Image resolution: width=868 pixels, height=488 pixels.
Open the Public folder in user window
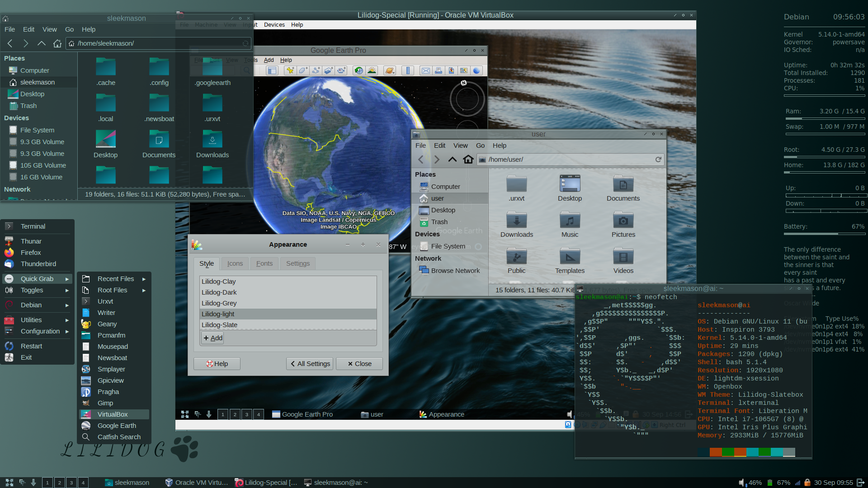pyautogui.click(x=516, y=261)
